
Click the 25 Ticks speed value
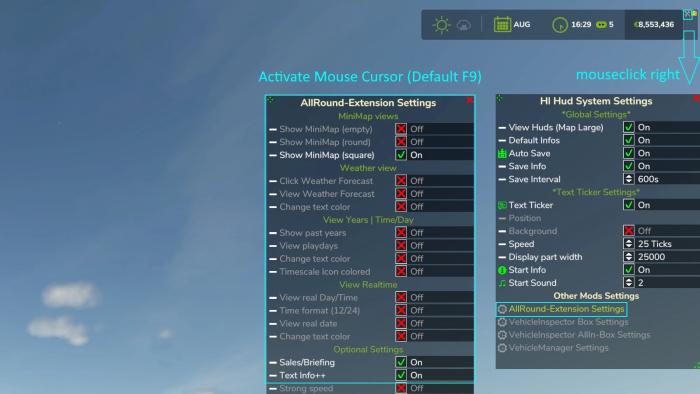[x=654, y=244]
